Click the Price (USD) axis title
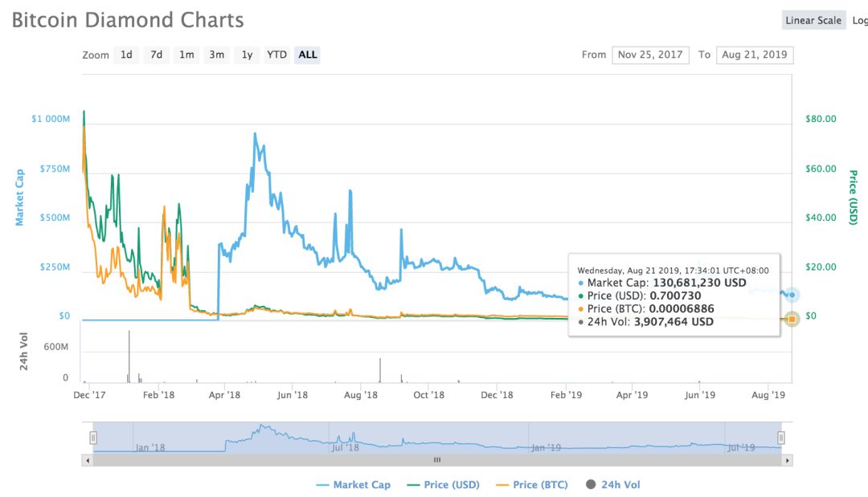The image size is (868, 497). (853, 198)
